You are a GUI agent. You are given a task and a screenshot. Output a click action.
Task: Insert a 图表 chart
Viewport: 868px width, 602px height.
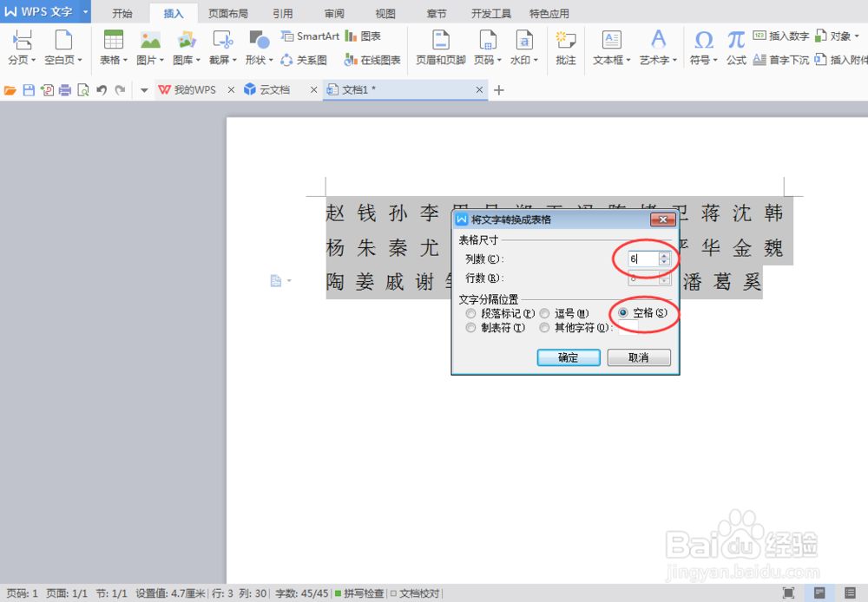coord(363,36)
